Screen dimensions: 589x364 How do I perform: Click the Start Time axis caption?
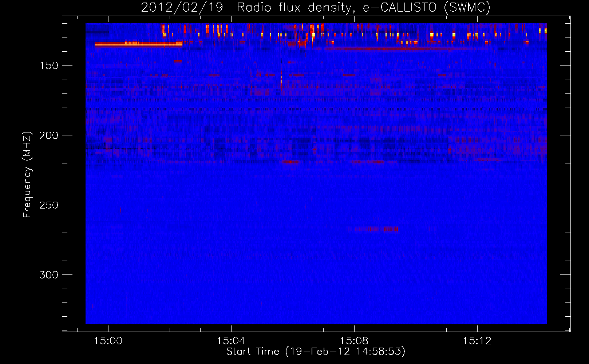tap(316, 352)
